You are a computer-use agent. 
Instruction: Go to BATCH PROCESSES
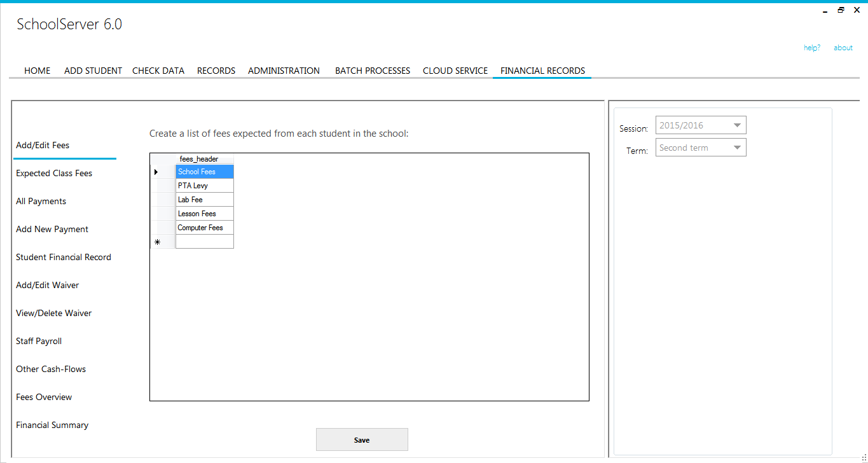point(372,71)
